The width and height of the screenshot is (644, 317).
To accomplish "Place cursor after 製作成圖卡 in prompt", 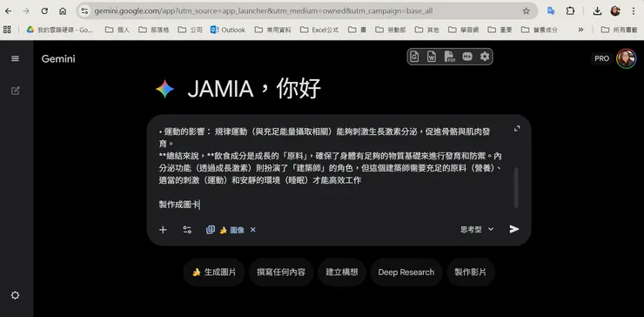I will tap(199, 205).
